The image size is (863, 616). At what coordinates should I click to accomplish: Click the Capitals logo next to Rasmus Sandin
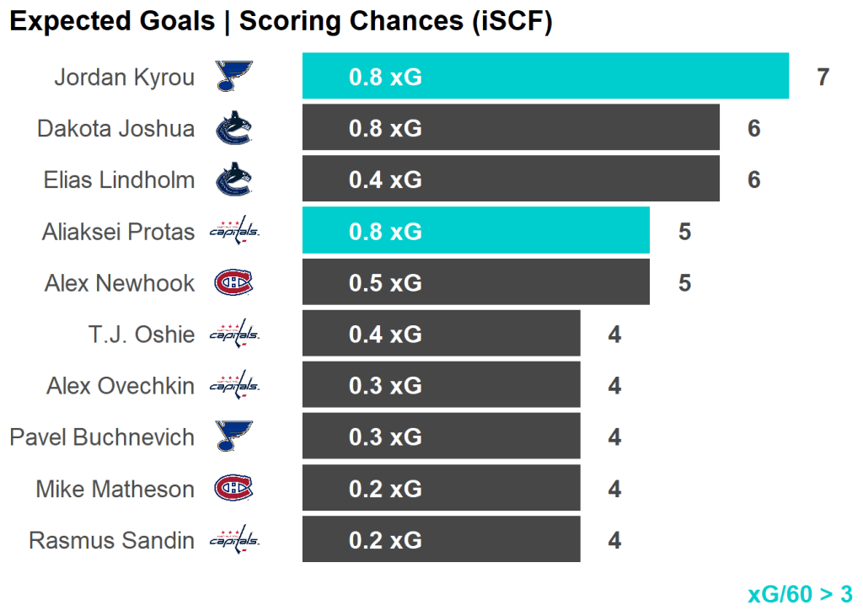(x=233, y=540)
